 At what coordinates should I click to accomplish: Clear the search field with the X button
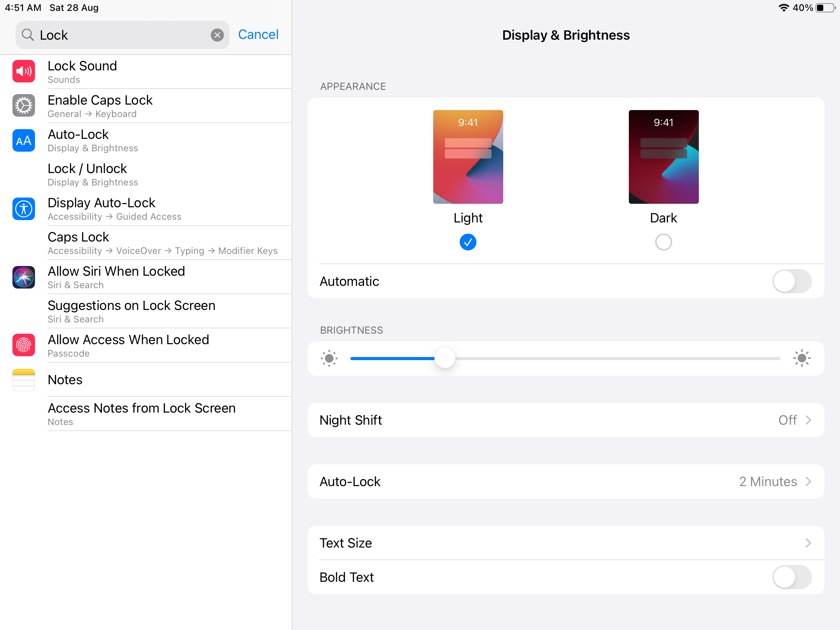click(x=217, y=35)
